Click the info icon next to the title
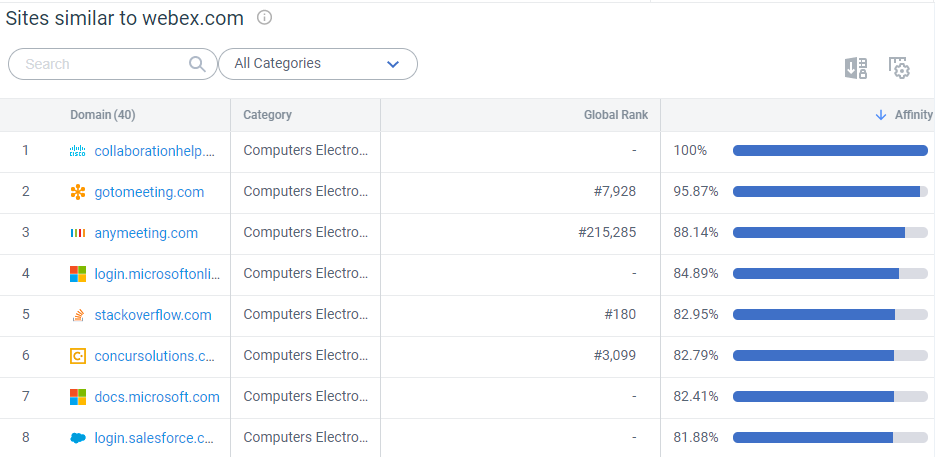Screen dimensions: 935x457 264,18
